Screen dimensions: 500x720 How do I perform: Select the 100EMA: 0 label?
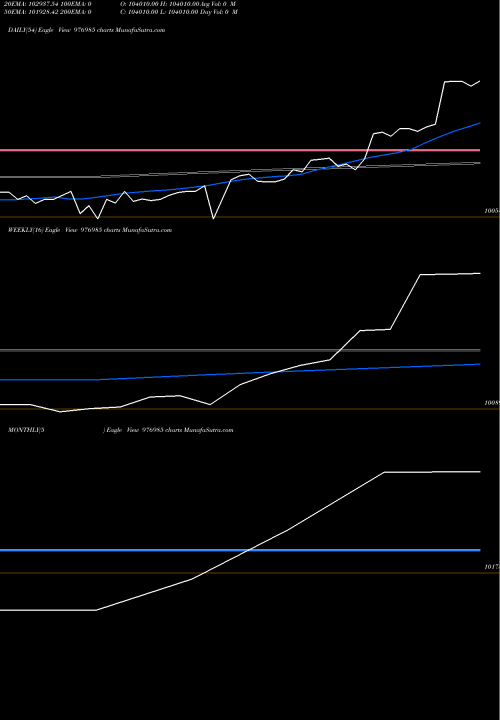(x=77, y=4)
